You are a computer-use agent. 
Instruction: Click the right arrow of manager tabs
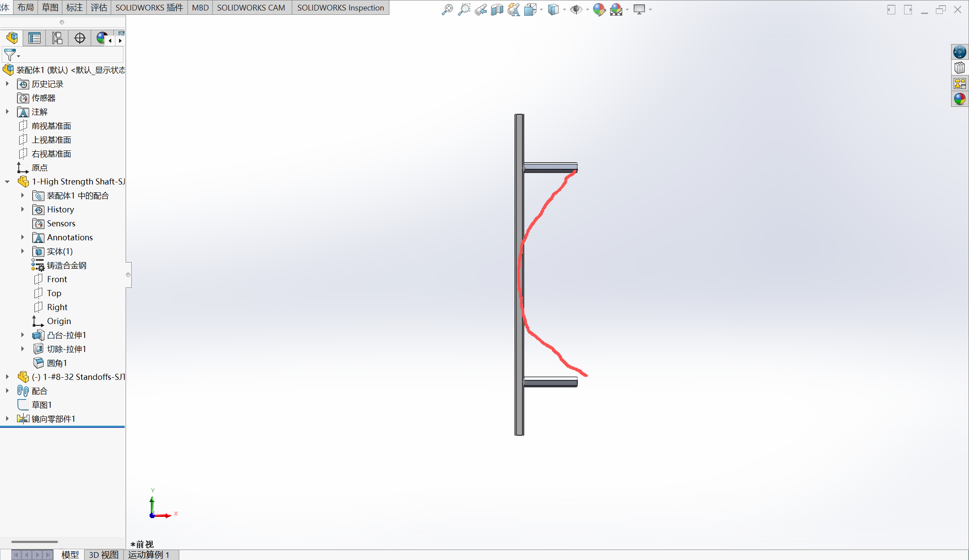click(120, 41)
